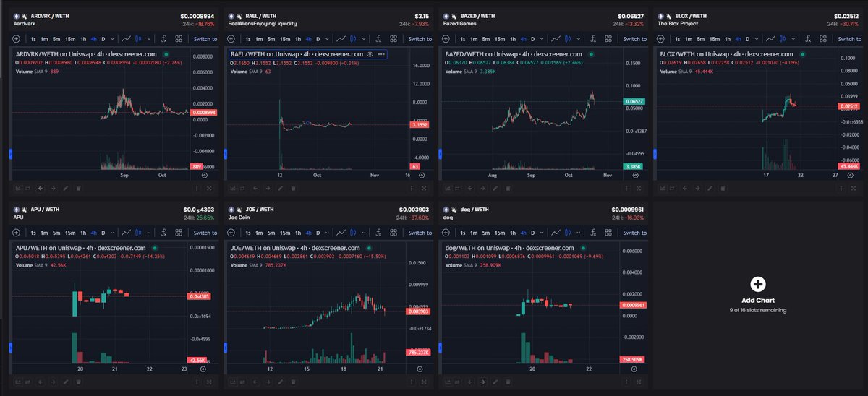Viewport: 868px width, 396px height.
Task: Open Indicators (fx) in APU chart
Action: click(163, 233)
